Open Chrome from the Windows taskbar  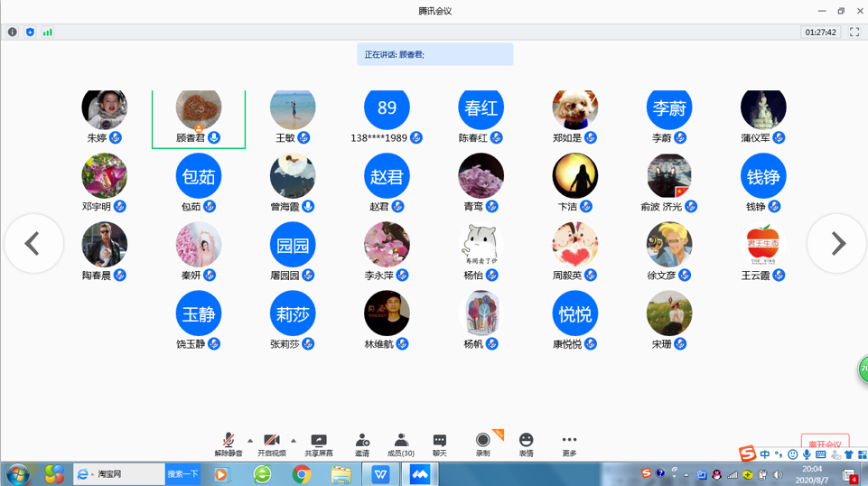302,474
